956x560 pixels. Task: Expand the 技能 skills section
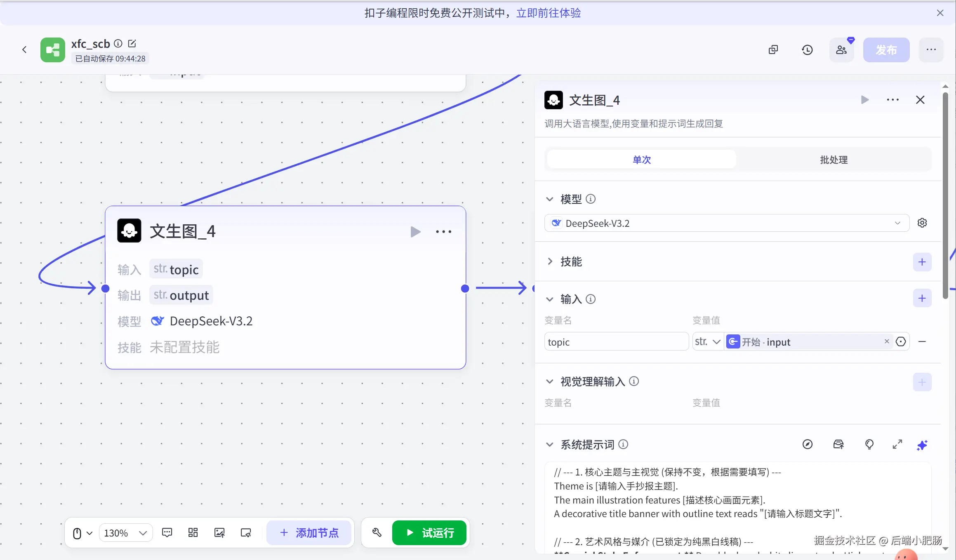tap(550, 261)
